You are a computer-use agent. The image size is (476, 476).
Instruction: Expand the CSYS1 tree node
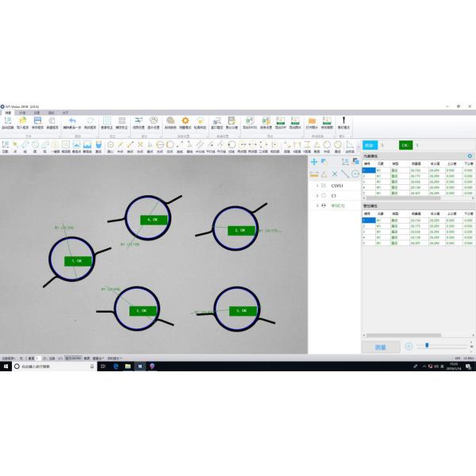tap(317, 184)
